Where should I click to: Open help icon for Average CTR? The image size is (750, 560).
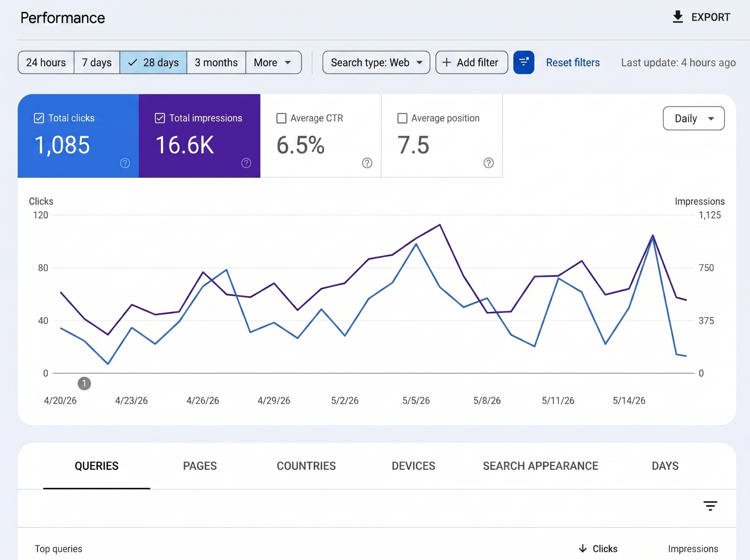(367, 163)
